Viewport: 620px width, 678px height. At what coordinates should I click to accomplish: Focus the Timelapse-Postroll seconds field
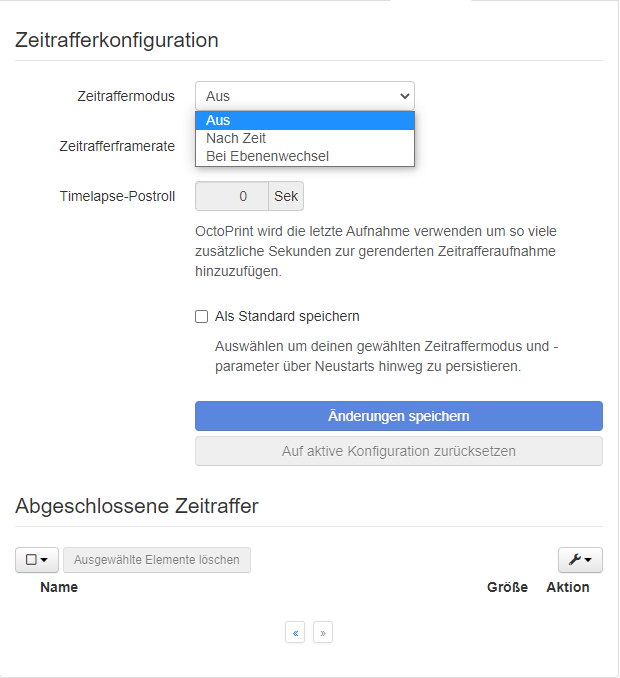click(x=232, y=196)
